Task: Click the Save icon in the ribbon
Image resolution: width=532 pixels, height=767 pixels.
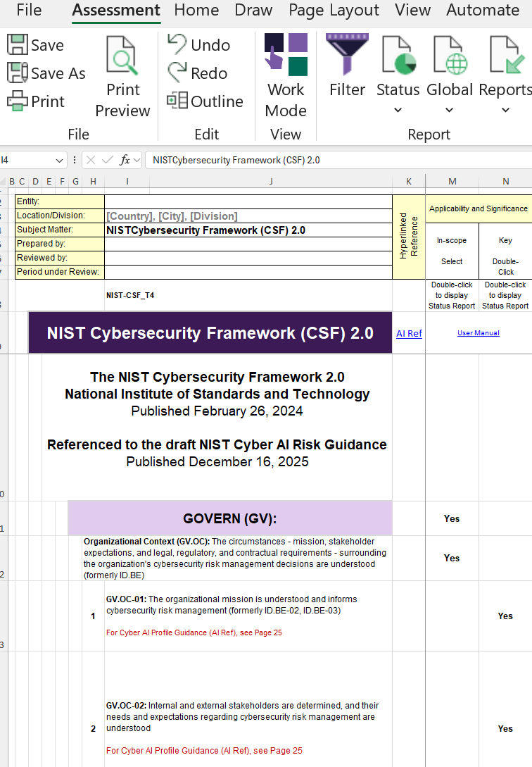Action: pyautogui.click(x=18, y=45)
